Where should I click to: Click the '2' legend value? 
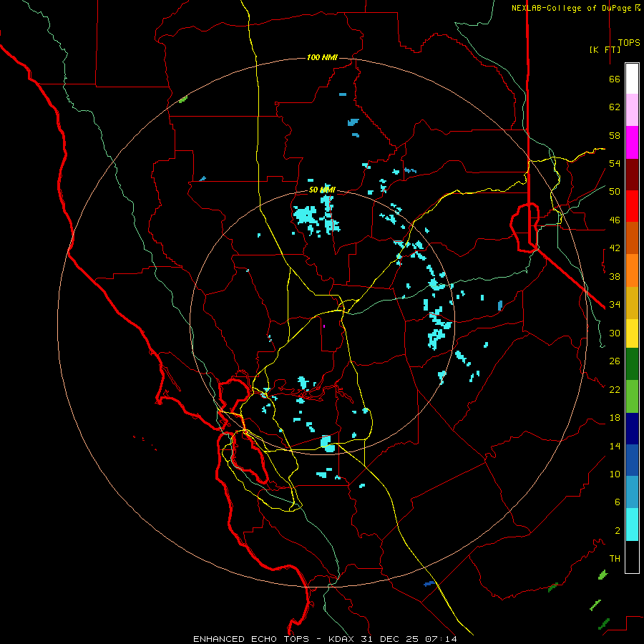click(x=618, y=531)
